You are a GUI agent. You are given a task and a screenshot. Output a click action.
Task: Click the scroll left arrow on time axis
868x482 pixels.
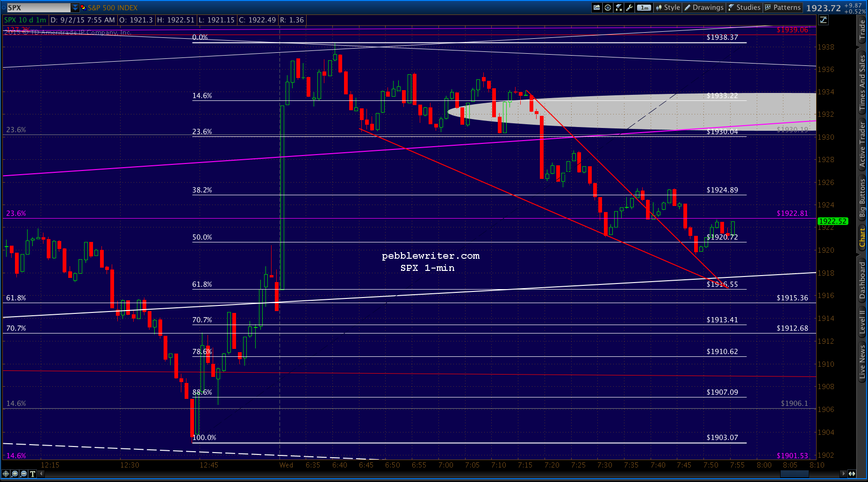(42, 474)
